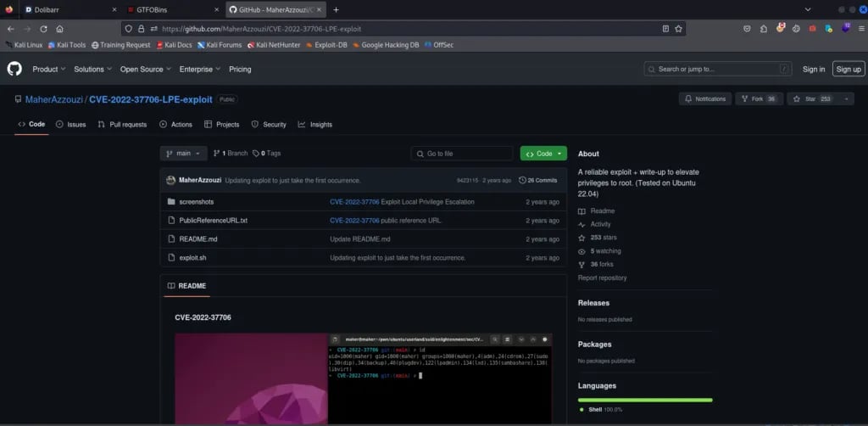Open Google Hacking DB bookmark
Viewport: 868px width, 426px height.
386,45
